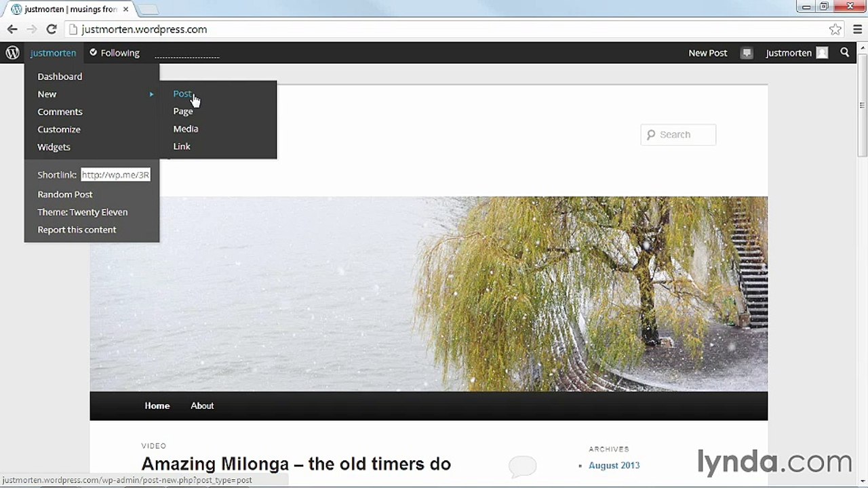Click the browser back arrow

(x=12, y=29)
